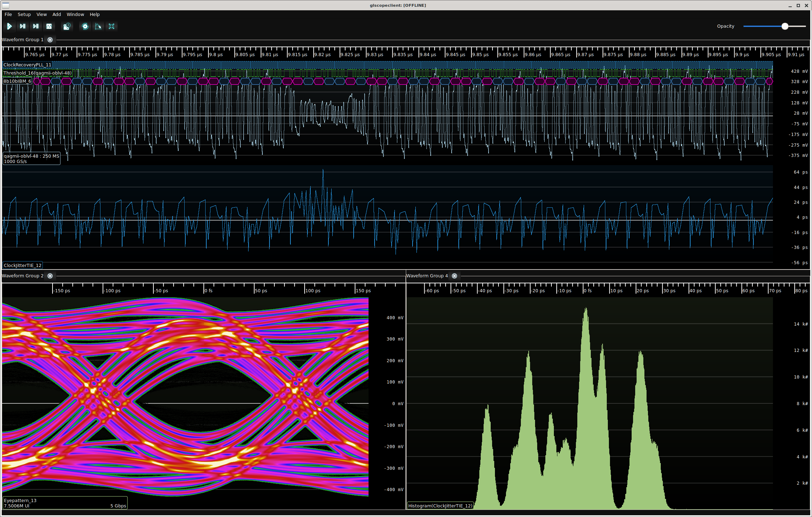
Task: Minimize the glscopeclient window
Action: click(790, 6)
